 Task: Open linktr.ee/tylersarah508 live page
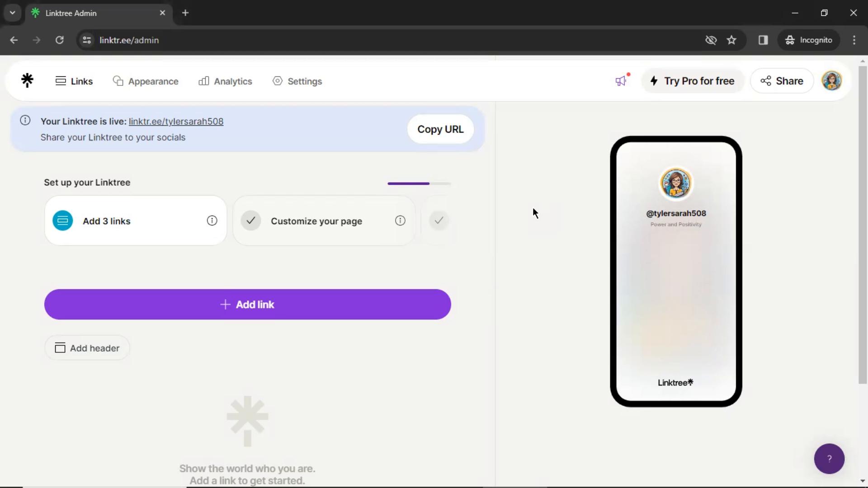pyautogui.click(x=176, y=121)
